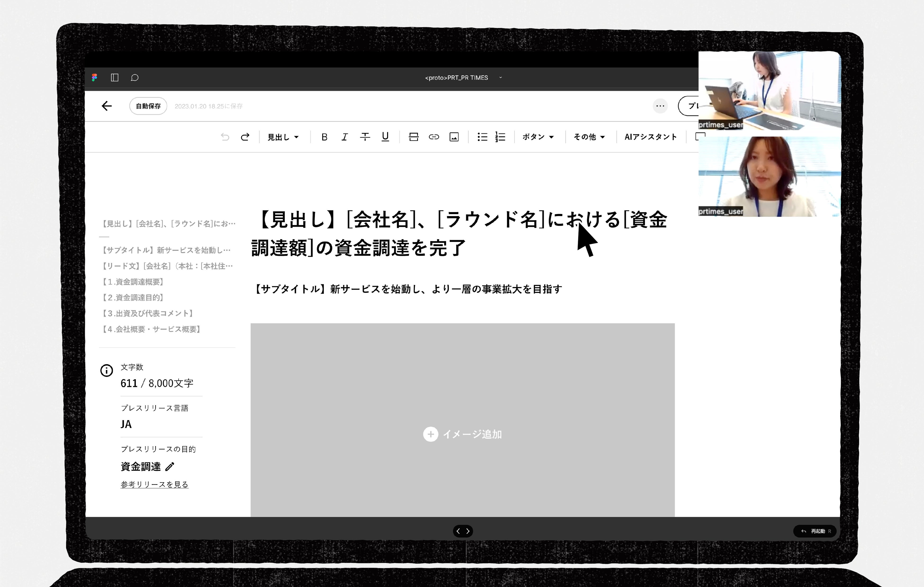Create a numbered list
This screenshot has height=587, width=924.
coord(500,137)
